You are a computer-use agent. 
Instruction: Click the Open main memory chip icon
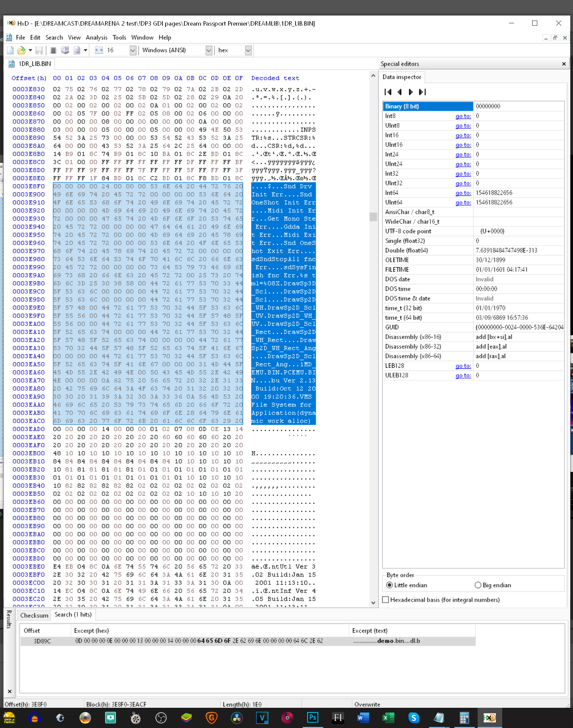(x=53, y=50)
